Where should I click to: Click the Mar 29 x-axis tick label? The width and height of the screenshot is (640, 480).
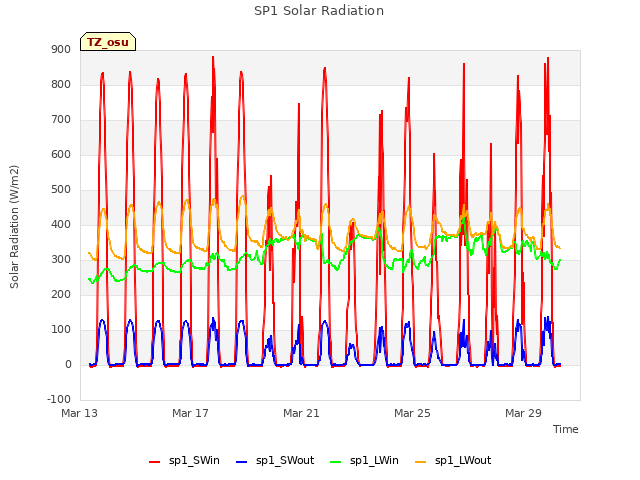click(x=523, y=413)
